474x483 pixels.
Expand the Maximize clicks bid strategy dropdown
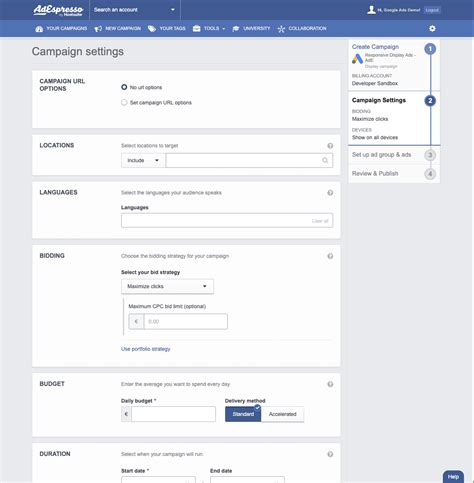point(167,286)
